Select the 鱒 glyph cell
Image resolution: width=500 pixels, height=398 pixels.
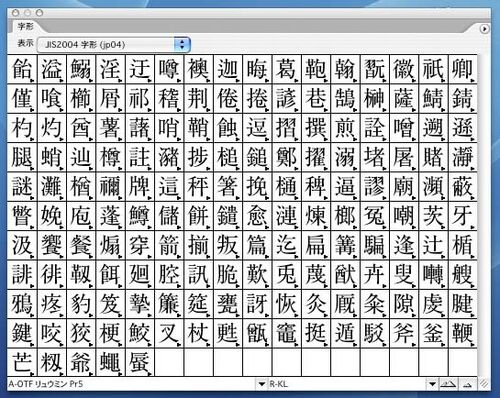click(140, 216)
